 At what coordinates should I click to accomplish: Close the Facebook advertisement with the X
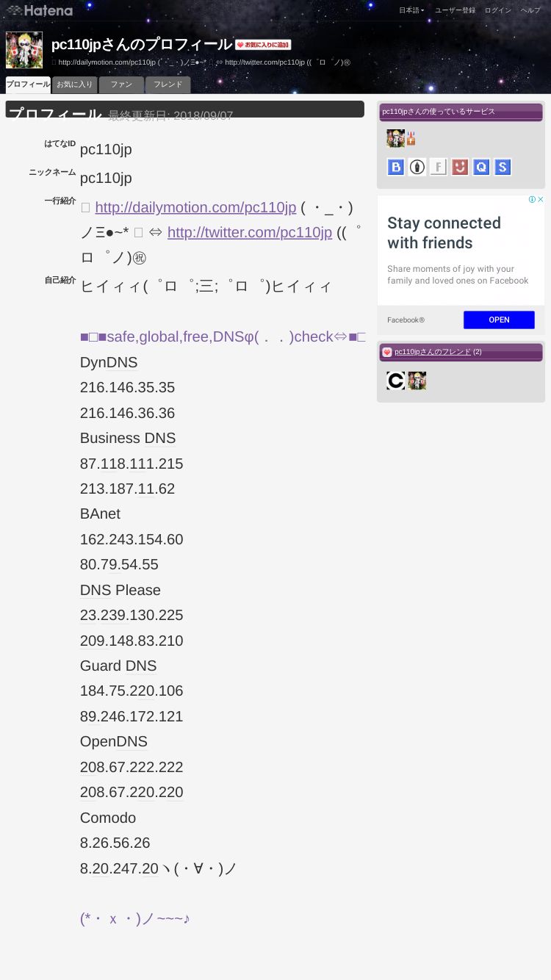(x=541, y=199)
